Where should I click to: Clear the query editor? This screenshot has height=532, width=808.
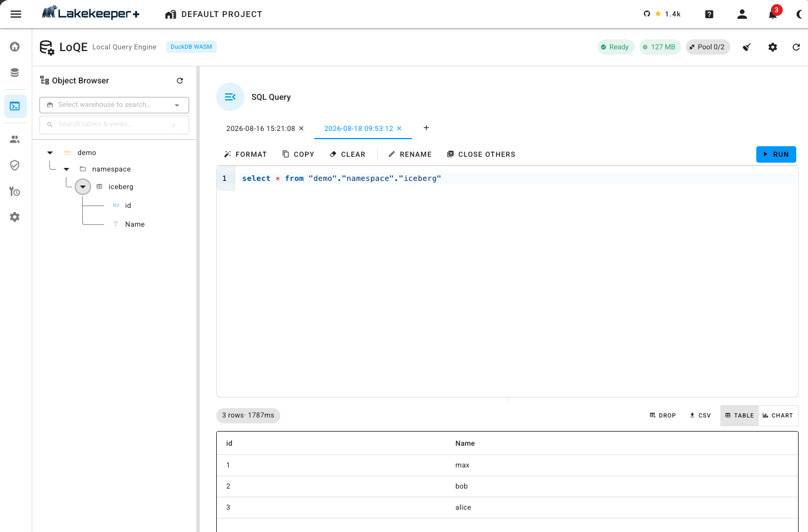pos(347,154)
